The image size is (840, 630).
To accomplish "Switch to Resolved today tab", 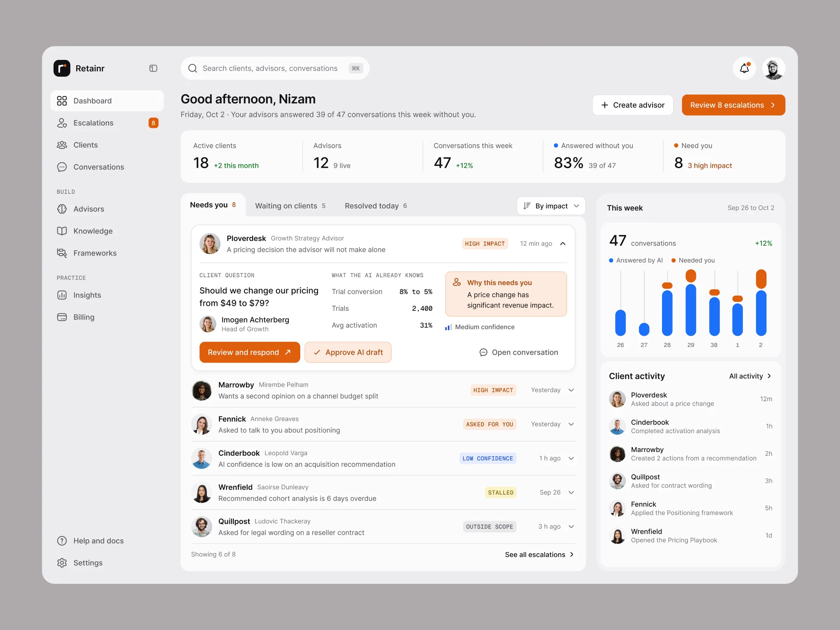I will (376, 206).
